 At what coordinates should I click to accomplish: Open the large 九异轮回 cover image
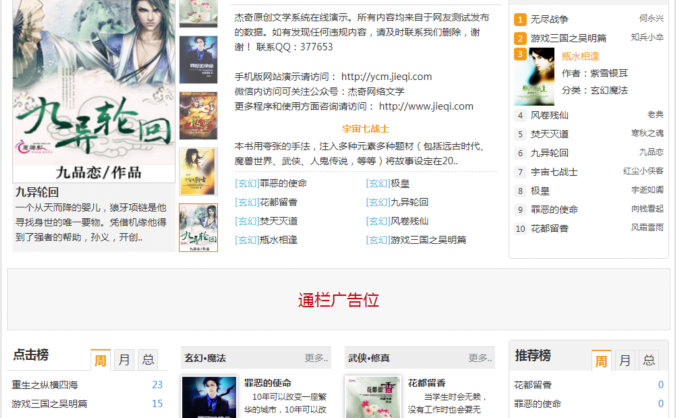tap(94, 90)
